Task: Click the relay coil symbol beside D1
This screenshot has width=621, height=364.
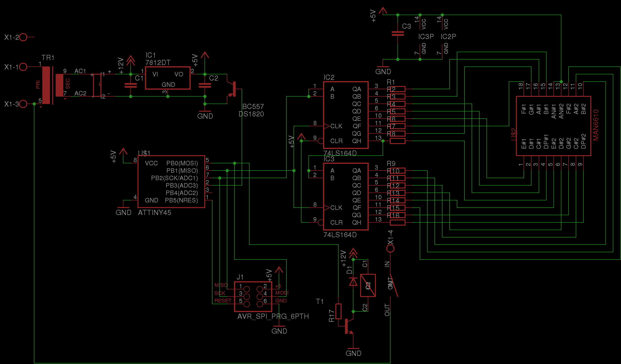Action: point(368,285)
